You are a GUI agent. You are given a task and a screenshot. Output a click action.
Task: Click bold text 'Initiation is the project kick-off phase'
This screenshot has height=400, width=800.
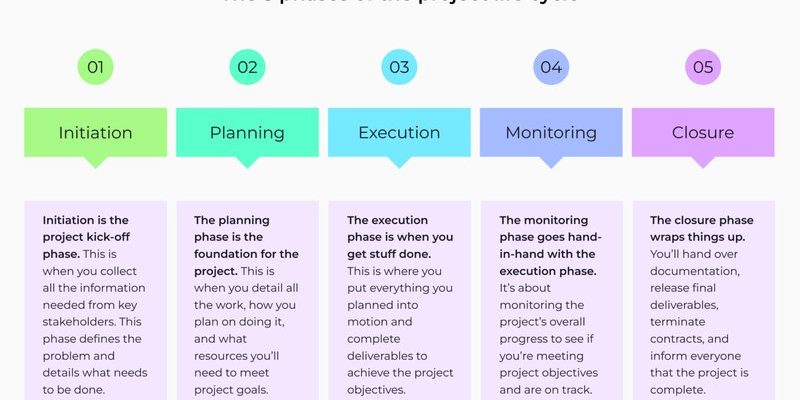[x=85, y=237]
